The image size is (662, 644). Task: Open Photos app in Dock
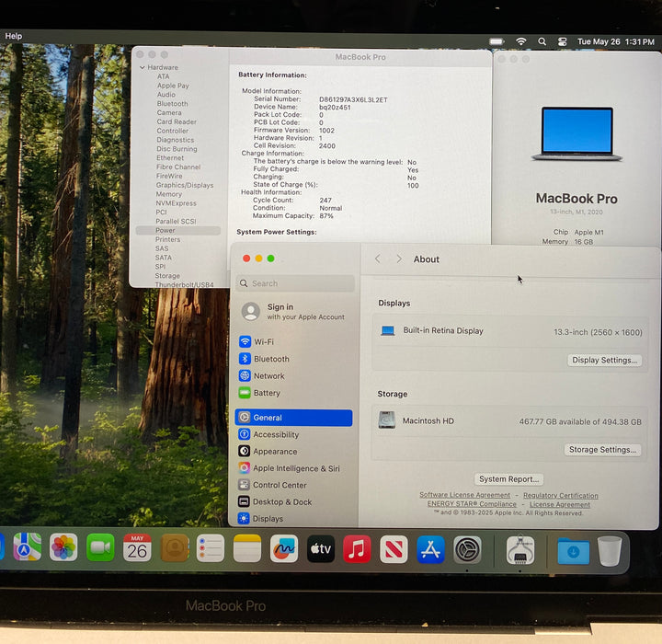(x=63, y=547)
